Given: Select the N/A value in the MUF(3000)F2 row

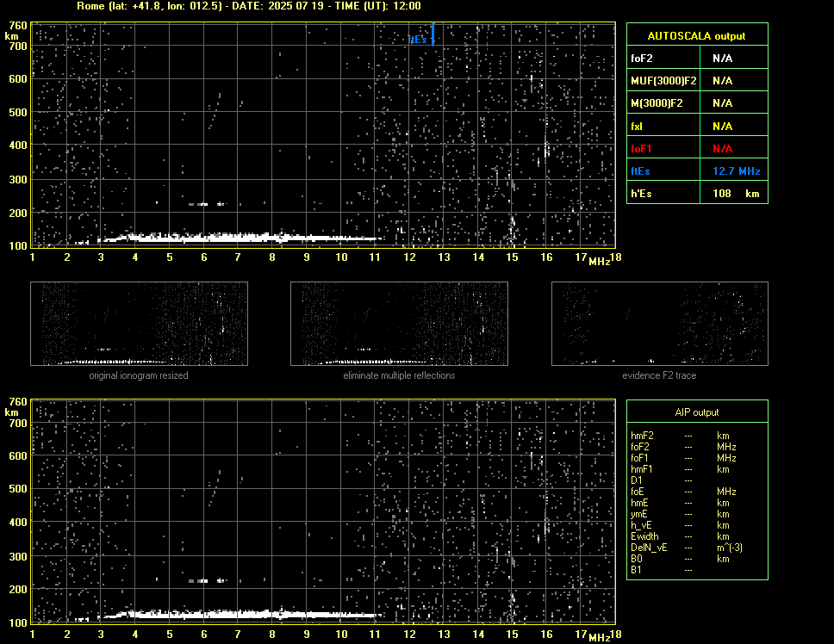Looking at the screenshot, I should [x=722, y=81].
